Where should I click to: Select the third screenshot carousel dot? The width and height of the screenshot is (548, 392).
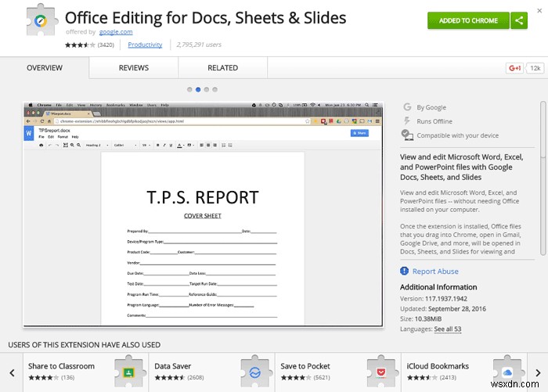click(x=206, y=89)
